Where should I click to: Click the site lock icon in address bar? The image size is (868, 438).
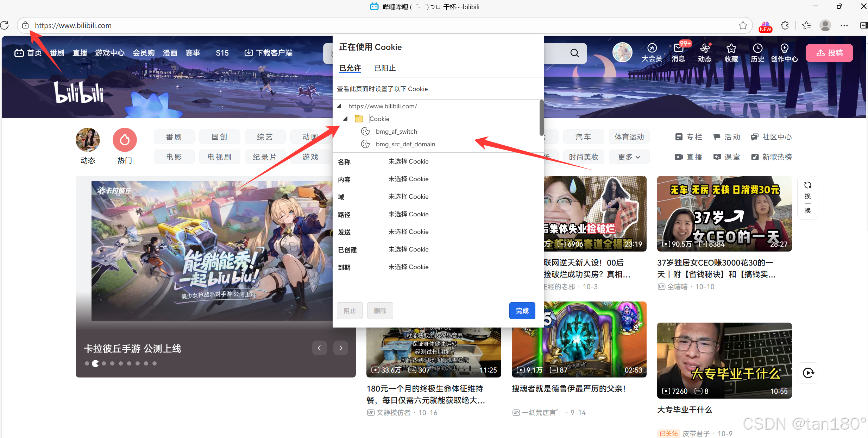click(x=25, y=25)
